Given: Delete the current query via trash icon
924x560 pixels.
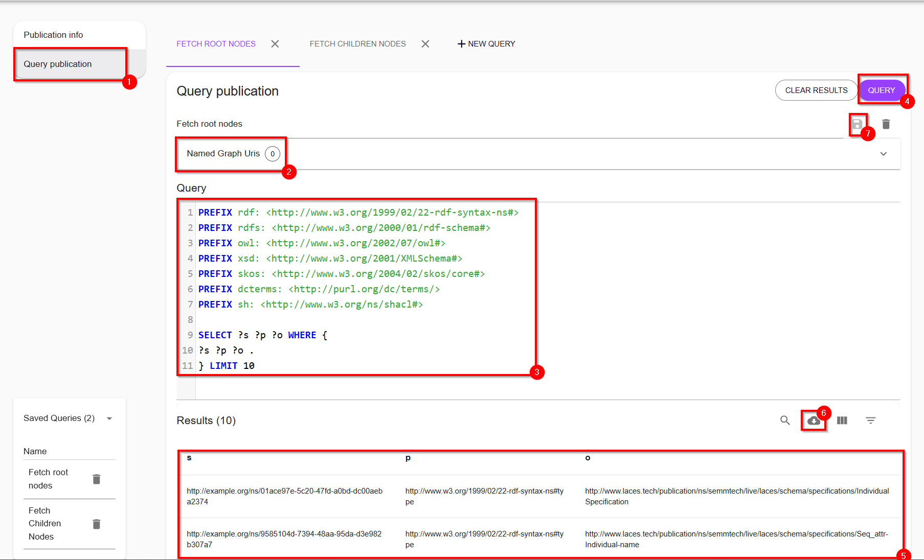Looking at the screenshot, I should click(887, 124).
